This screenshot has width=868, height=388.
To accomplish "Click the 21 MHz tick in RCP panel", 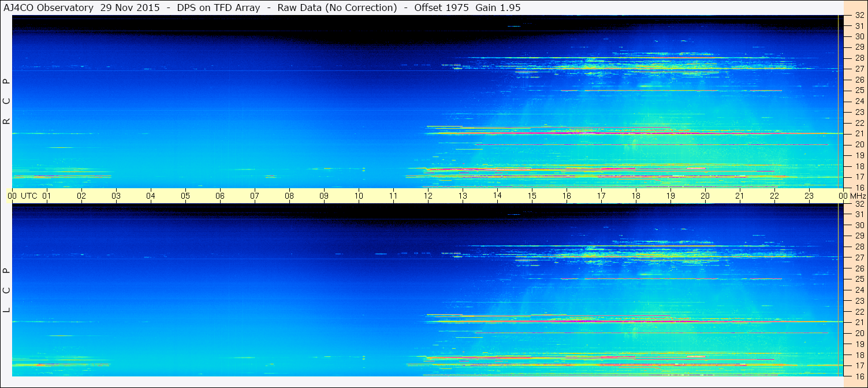I will coord(859,133).
